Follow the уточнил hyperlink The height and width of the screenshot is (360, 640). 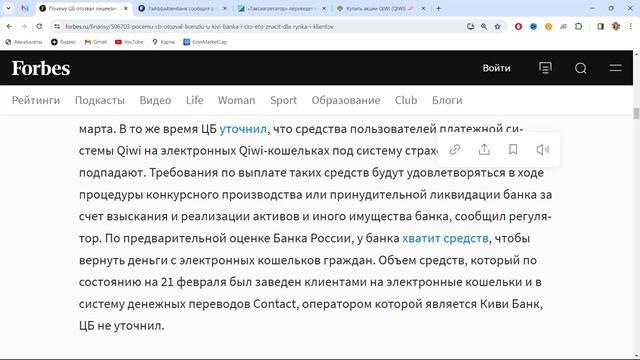(243, 129)
